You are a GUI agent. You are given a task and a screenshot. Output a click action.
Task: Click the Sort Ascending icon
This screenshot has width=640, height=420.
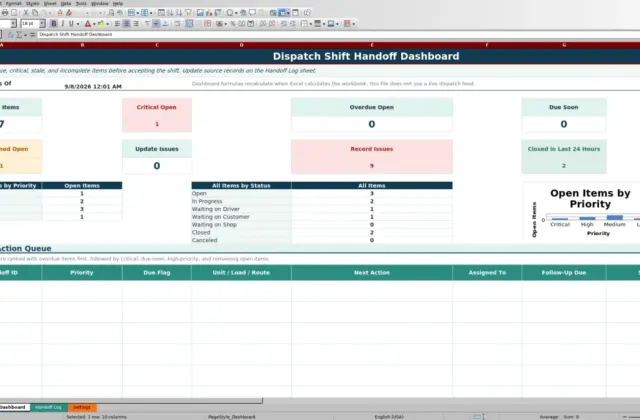pos(170,13)
